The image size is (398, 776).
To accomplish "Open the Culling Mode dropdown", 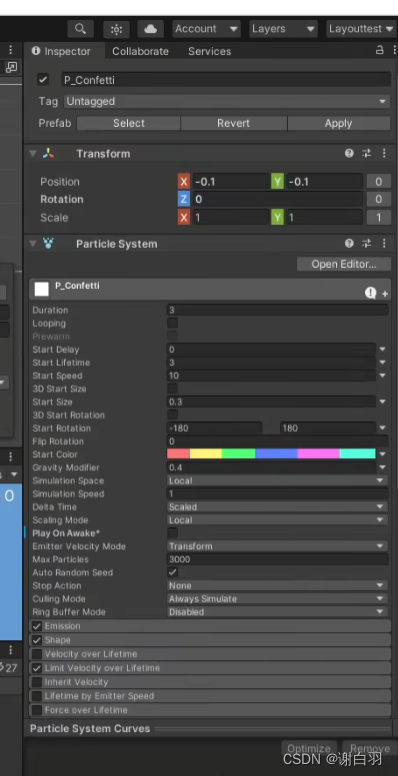I will click(x=277, y=598).
